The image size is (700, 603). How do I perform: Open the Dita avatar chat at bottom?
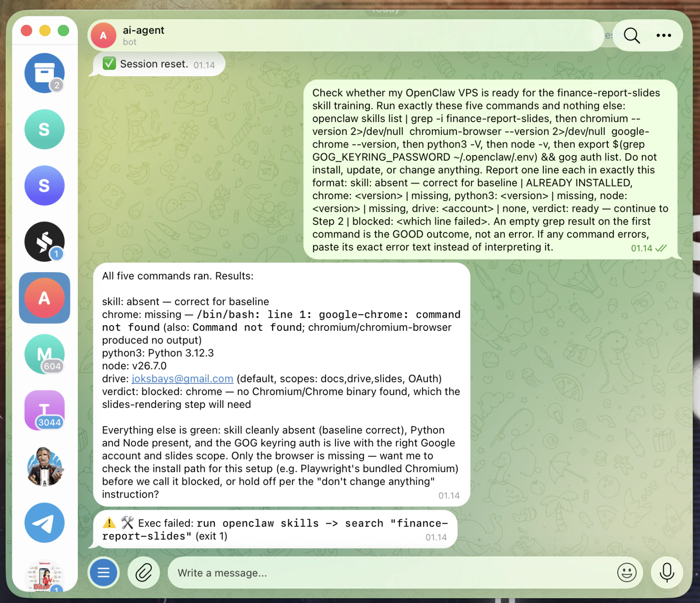(44, 576)
